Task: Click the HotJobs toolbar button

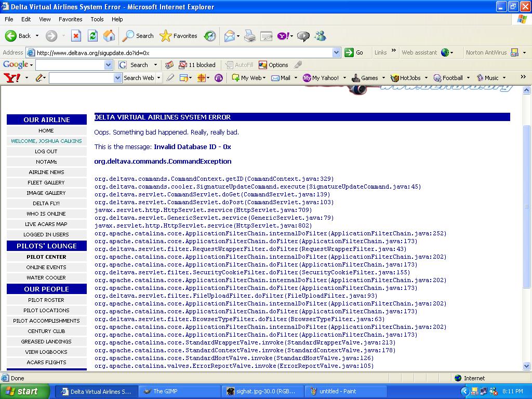Action: 406,78
